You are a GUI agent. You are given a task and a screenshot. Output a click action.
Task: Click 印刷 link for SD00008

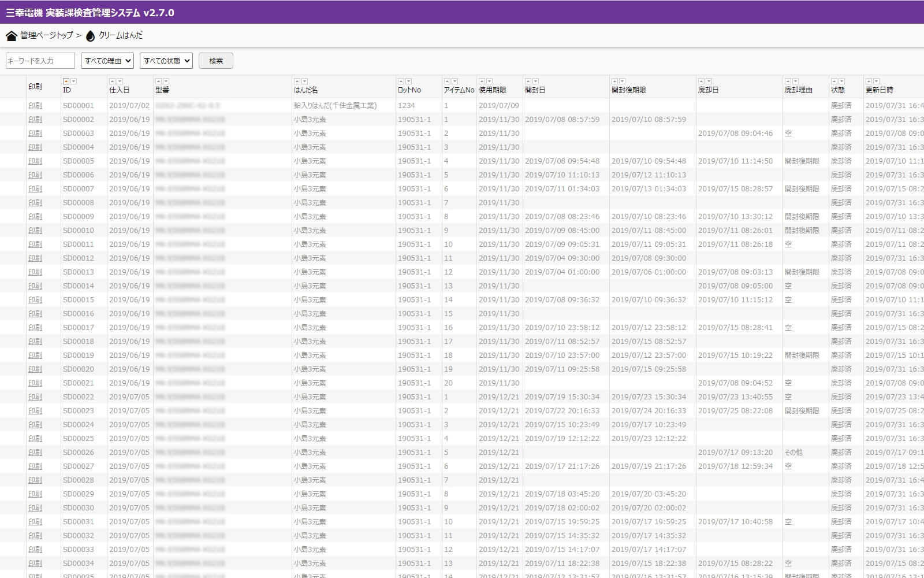(x=35, y=203)
